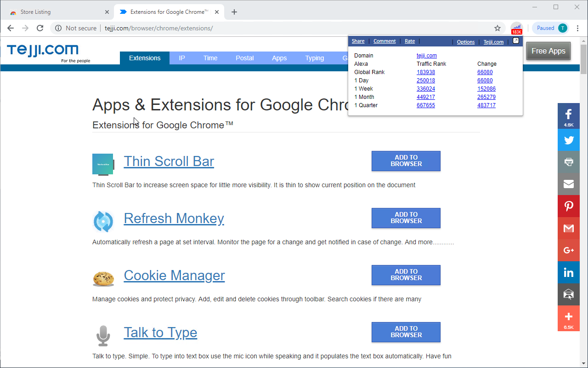
Task: Open 1 Day traffic rank 250018
Action: (x=426, y=80)
